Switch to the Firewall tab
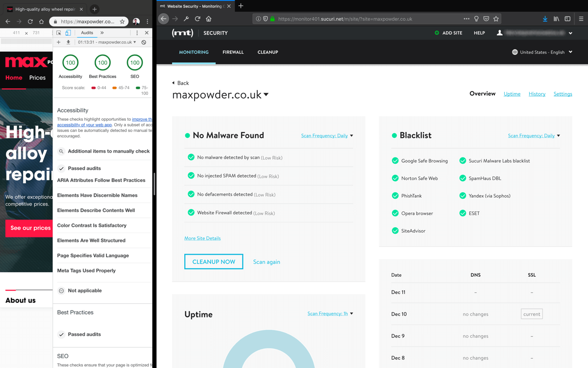Image resolution: width=588 pixels, height=368 pixels. pos(233,52)
